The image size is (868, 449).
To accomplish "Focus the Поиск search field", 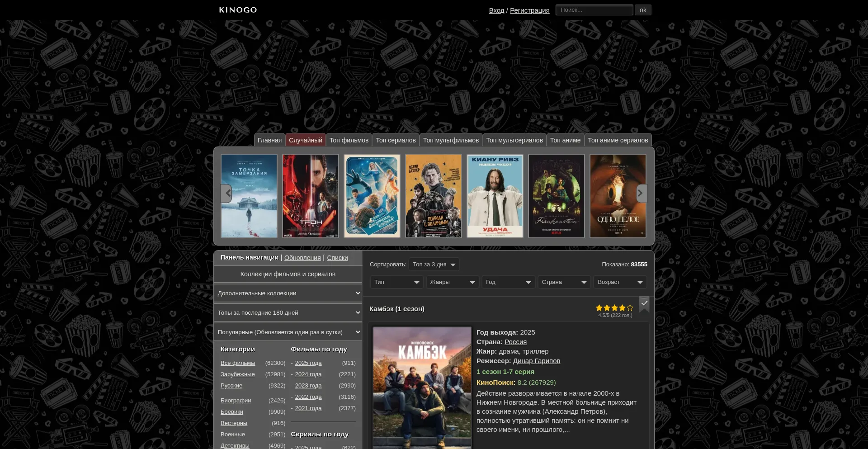I will coord(594,10).
